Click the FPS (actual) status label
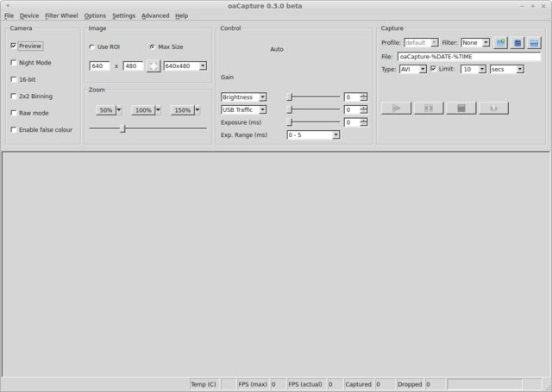The image size is (552, 392). [305, 384]
